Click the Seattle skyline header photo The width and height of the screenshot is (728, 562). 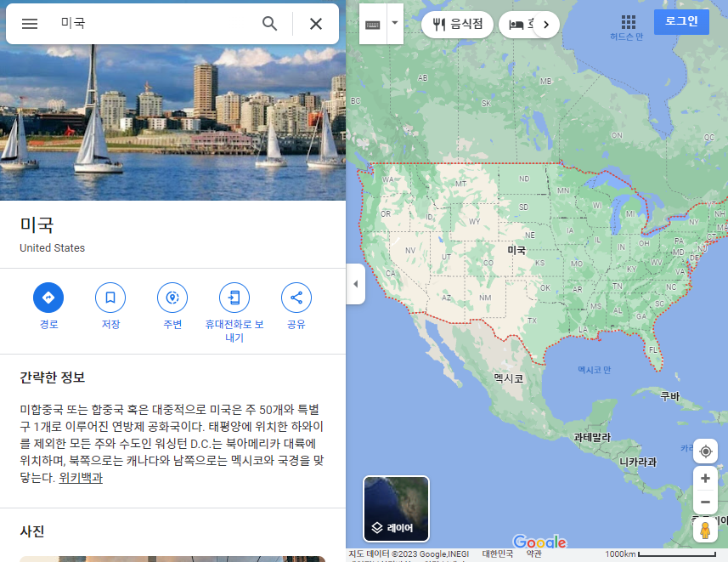tap(172, 122)
